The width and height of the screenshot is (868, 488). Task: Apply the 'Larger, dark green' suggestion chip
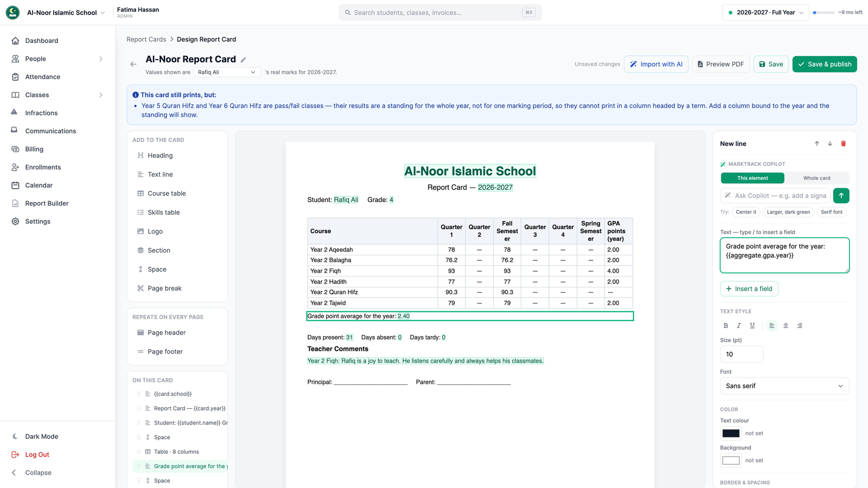pyautogui.click(x=788, y=213)
